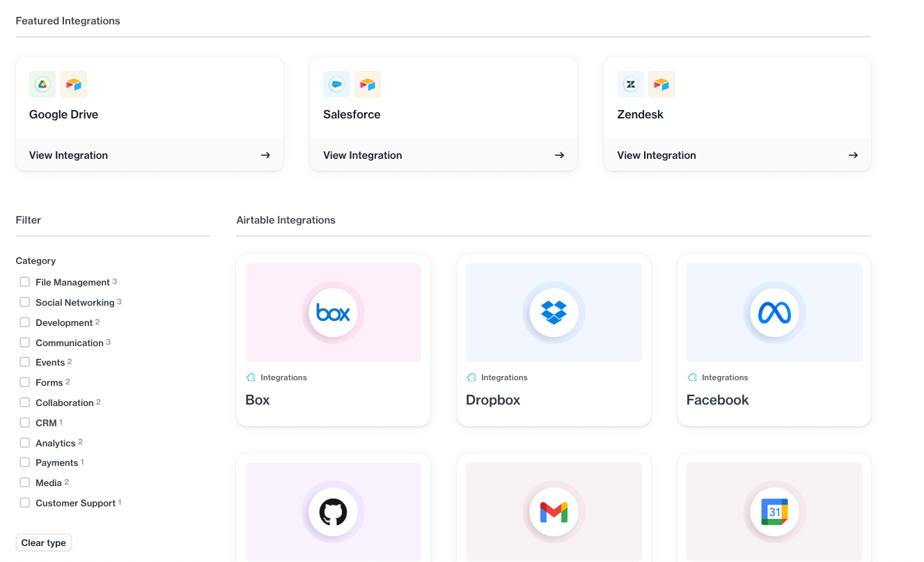Open the Dropbox integration title
This screenshot has height=562, width=924.
pyautogui.click(x=493, y=400)
